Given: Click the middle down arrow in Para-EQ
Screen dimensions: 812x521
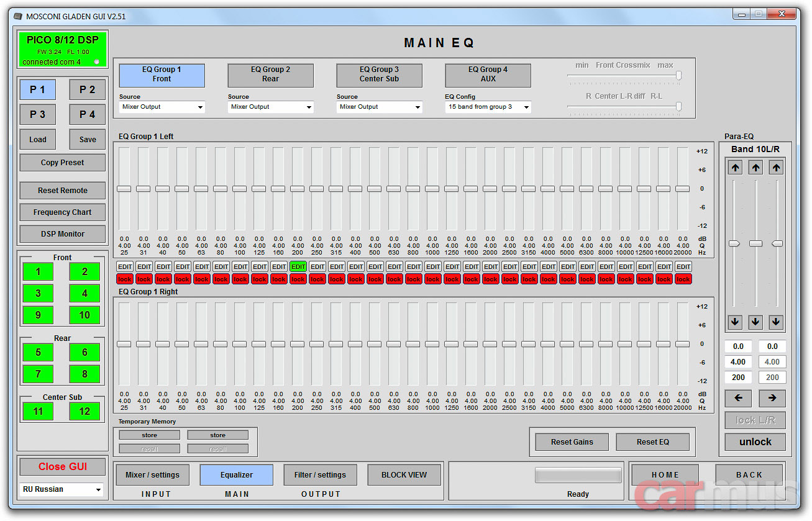Looking at the screenshot, I should pyautogui.click(x=755, y=322).
